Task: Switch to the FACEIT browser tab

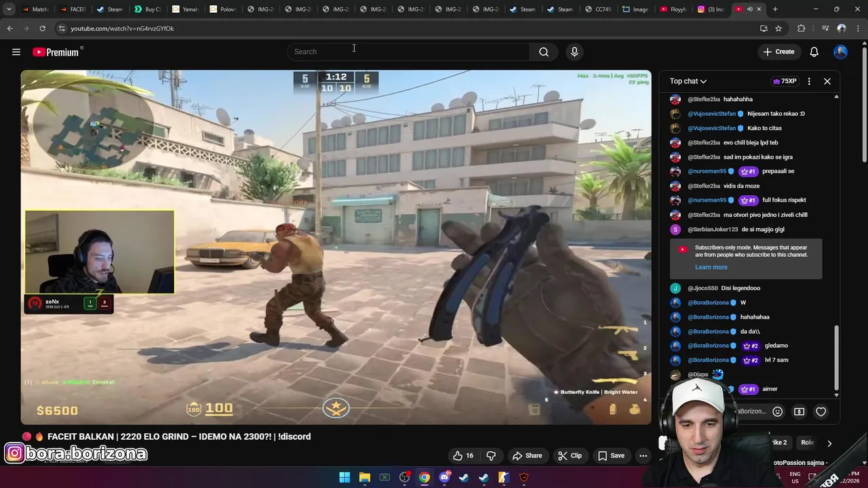Action: tap(73, 9)
